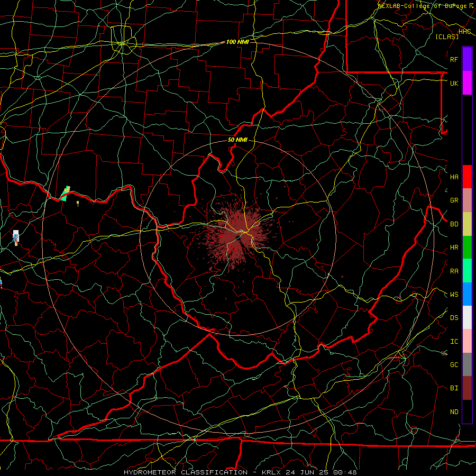This screenshot has width=476, height=476.
Task: Click the brown BI swatch
Action: click(467, 388)
